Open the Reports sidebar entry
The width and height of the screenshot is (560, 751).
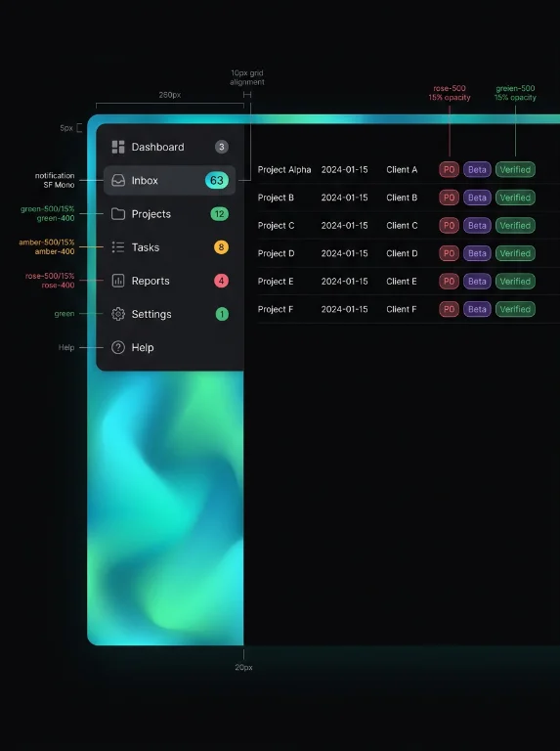[169, 281]
